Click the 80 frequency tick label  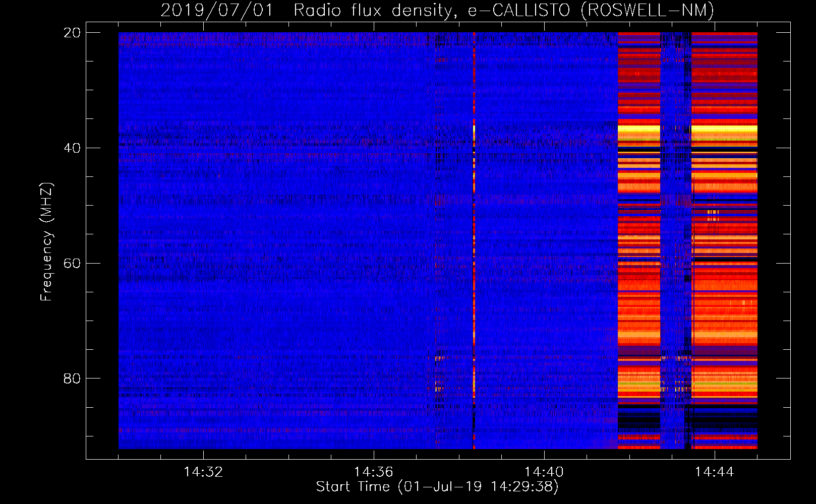[x=72, y=378]
